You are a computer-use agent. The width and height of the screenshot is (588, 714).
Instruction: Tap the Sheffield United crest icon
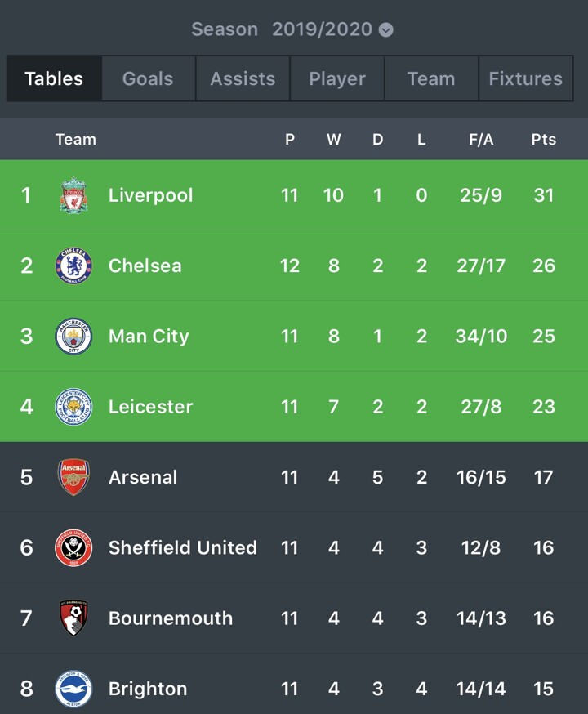pos(73,548)
